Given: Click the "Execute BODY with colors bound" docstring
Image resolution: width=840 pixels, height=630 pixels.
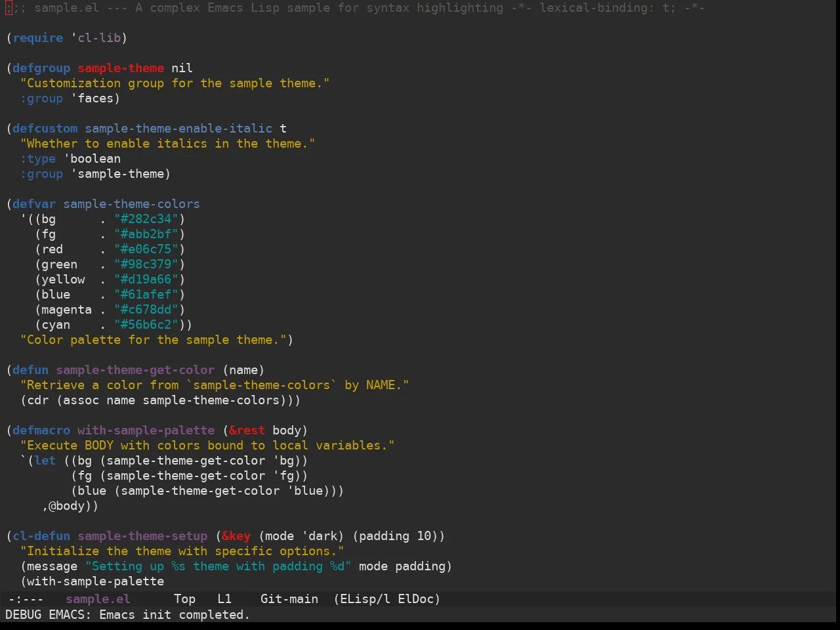Looking at the screenshot, I should [207, 446].
